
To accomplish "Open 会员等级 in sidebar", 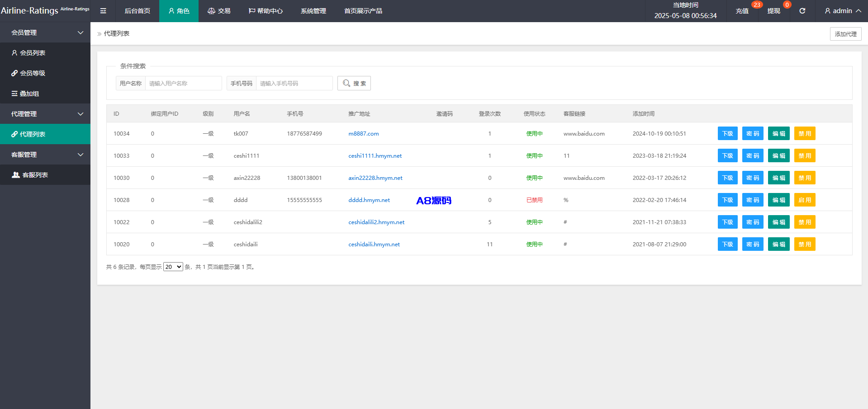I will (x=45, y=73).
